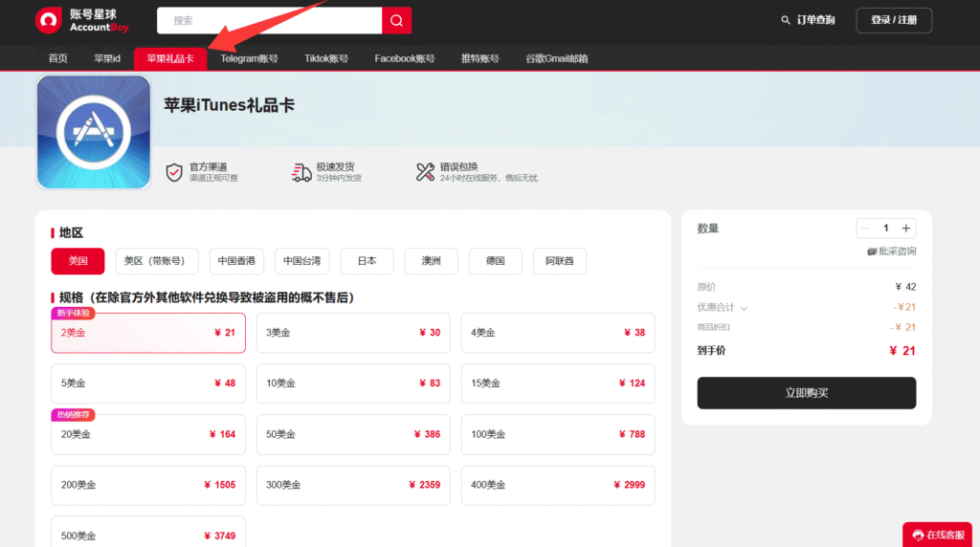The image size is (980, 547).
Task: Select the 美区（带账号）region option
Action: click(157, 261)
